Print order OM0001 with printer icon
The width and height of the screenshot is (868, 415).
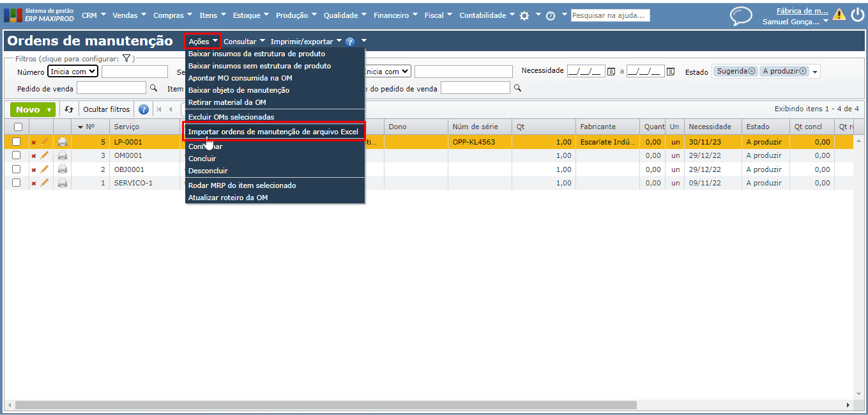click(x=62, y=155)
